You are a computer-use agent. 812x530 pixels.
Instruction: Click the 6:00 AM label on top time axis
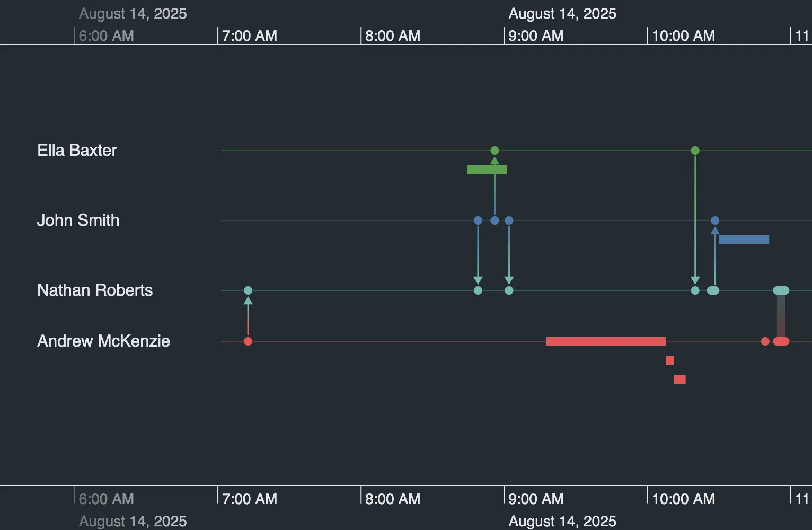107,36
